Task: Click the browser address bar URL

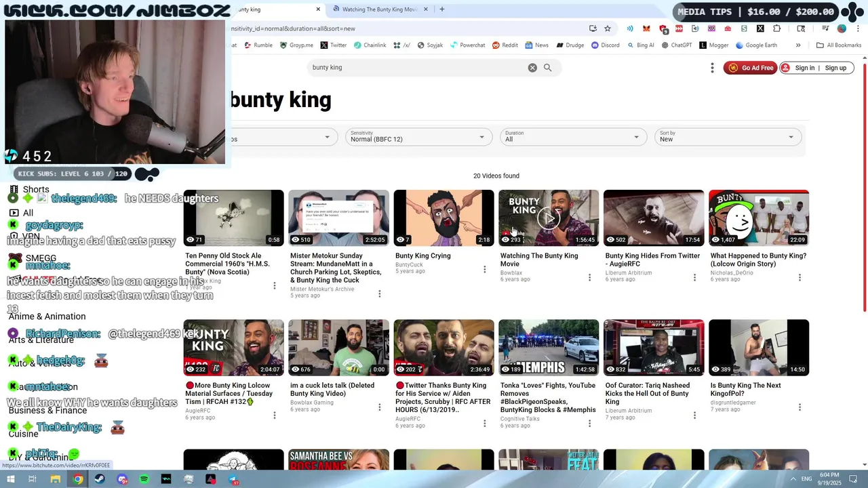Action: click(x=407, y=28)
